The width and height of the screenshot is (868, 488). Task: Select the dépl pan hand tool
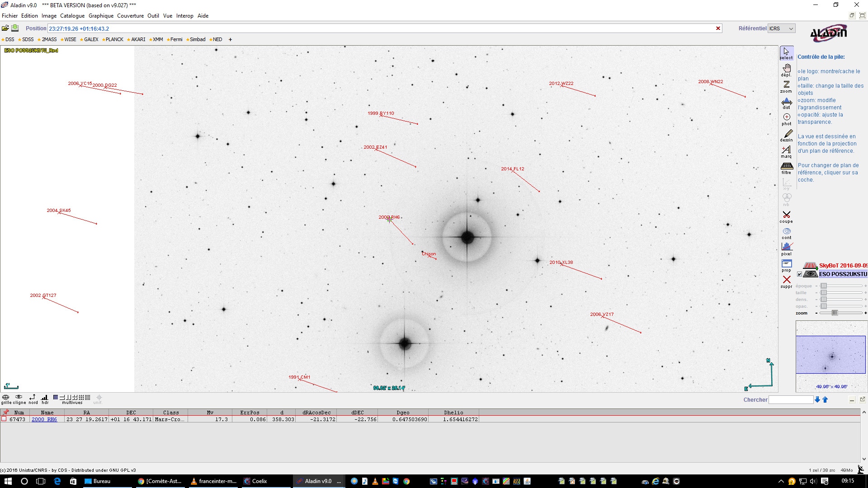(786, 70)
